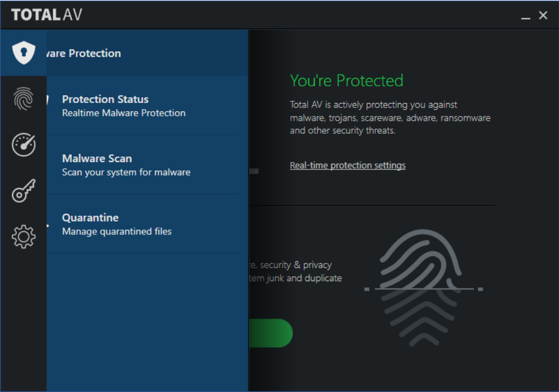Open settings via the gear icon
Screen dimensions: 559x392
point(23,237)
